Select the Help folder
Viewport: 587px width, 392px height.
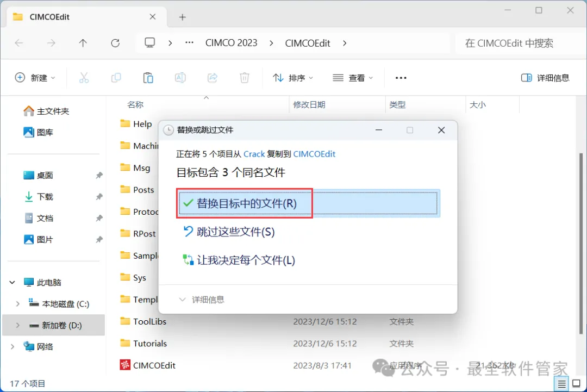136,124
